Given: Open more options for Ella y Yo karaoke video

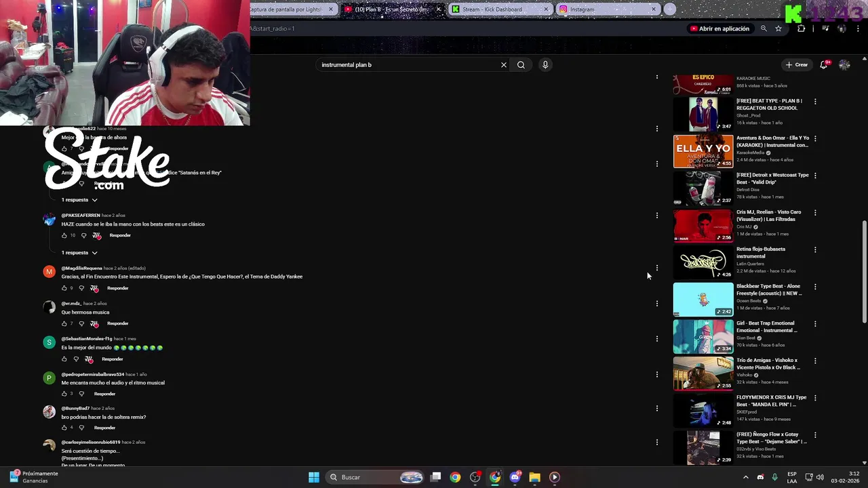Looking at the screenshot, I should [x=815, y=138].
